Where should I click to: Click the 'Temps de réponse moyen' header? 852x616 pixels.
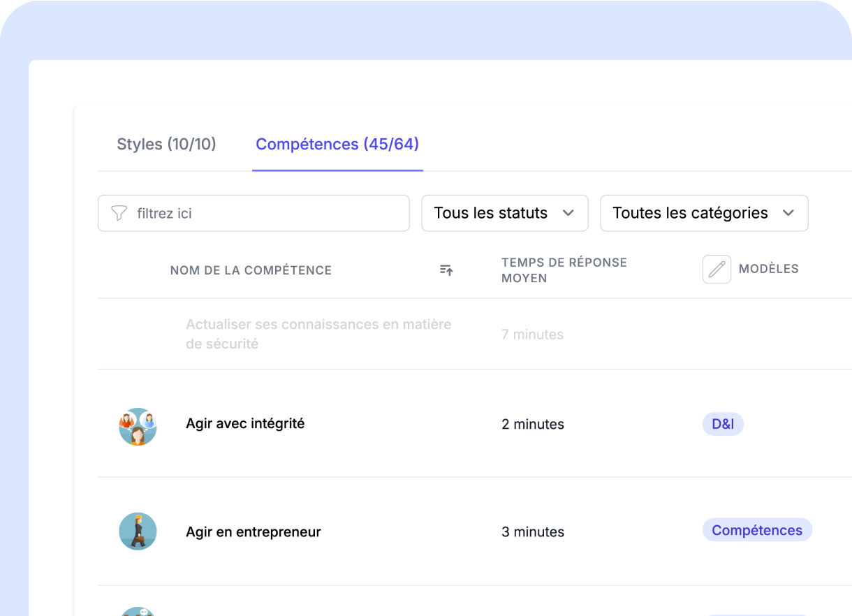(x=564, y=270)
